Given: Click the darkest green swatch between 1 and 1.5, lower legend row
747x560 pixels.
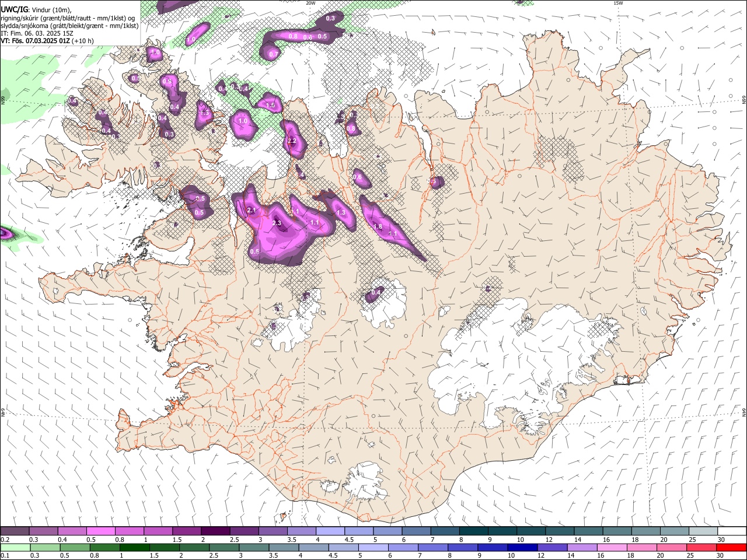Looking at the screenshot, I should 134,547.
